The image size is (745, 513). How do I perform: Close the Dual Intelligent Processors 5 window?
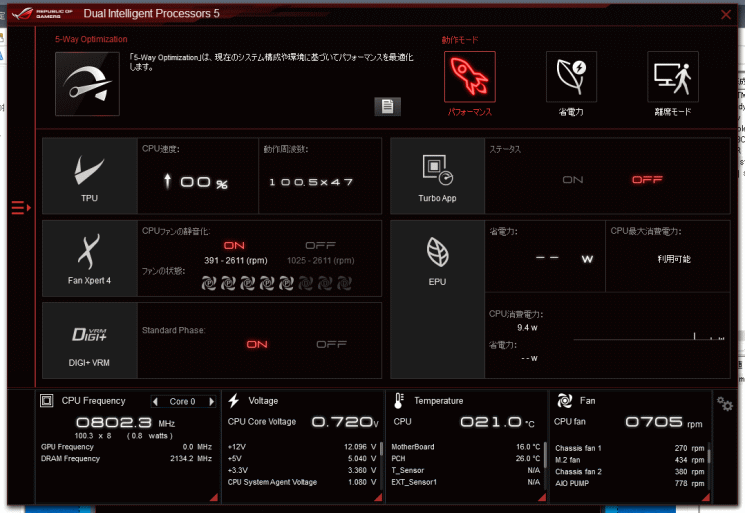[726, 15]
